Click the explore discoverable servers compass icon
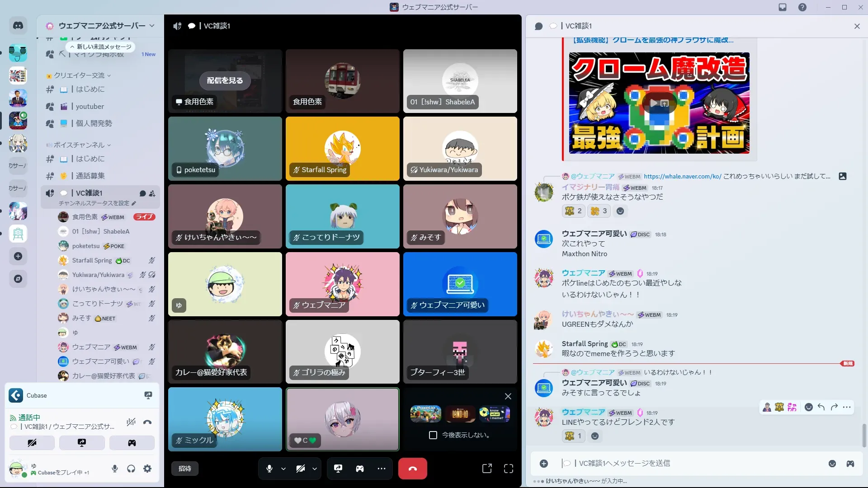Image resolution: width=868 pixels, height=488 pixels. (18, 279)
